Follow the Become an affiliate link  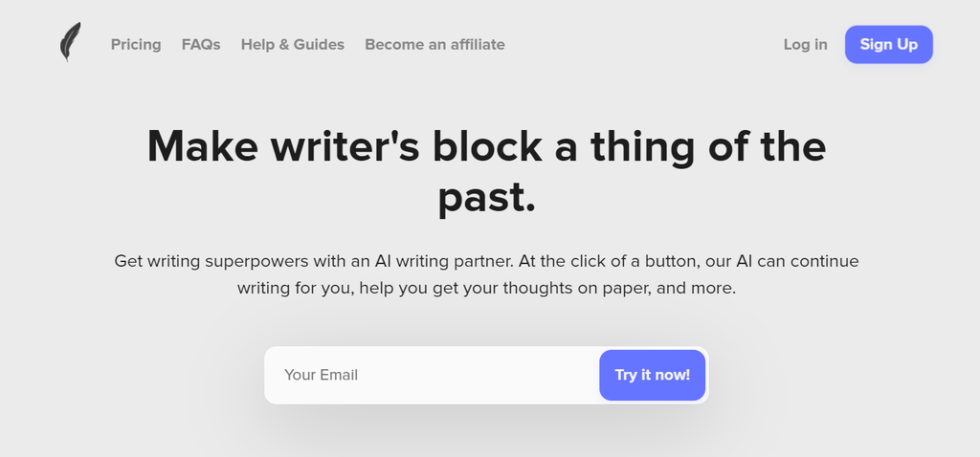click(434, 44)
